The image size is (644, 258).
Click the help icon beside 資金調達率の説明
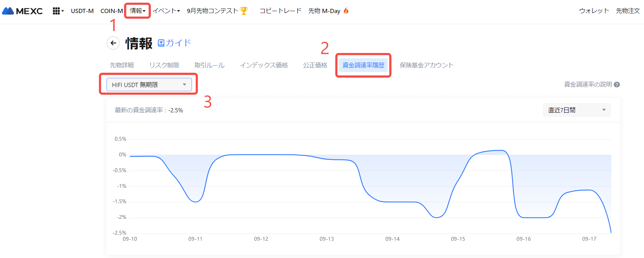click(617, 85)
